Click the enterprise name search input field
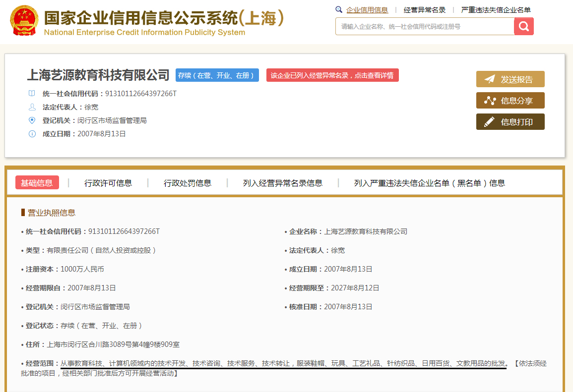573x392 pixels. pos(424,26)
